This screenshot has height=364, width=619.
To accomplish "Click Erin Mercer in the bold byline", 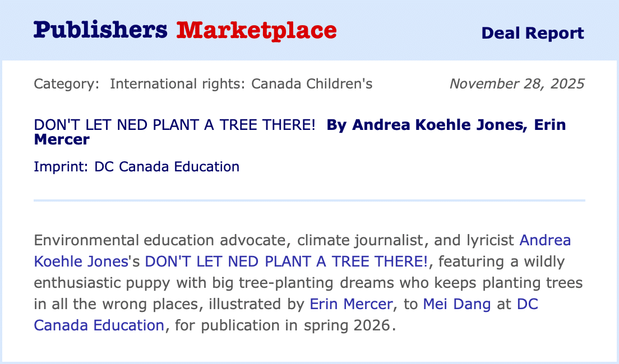I will pyautogui.click(x=62, y=138).
